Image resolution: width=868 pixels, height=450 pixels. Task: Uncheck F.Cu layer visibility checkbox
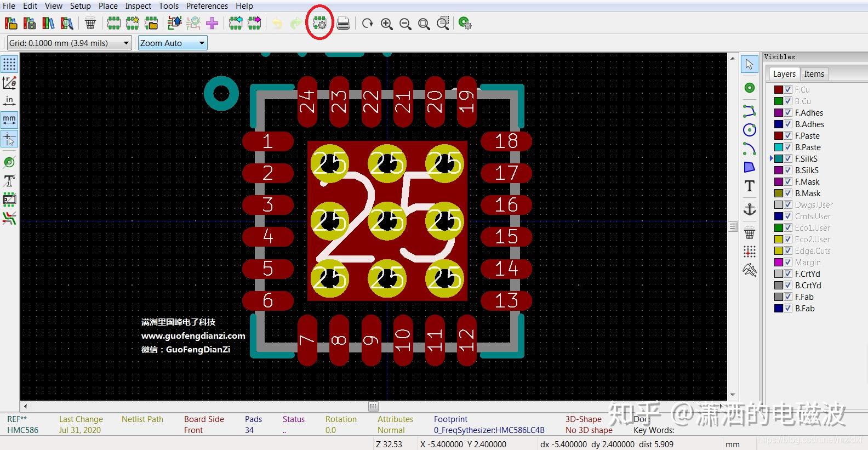pyautogui.click(x=788, y=89)
